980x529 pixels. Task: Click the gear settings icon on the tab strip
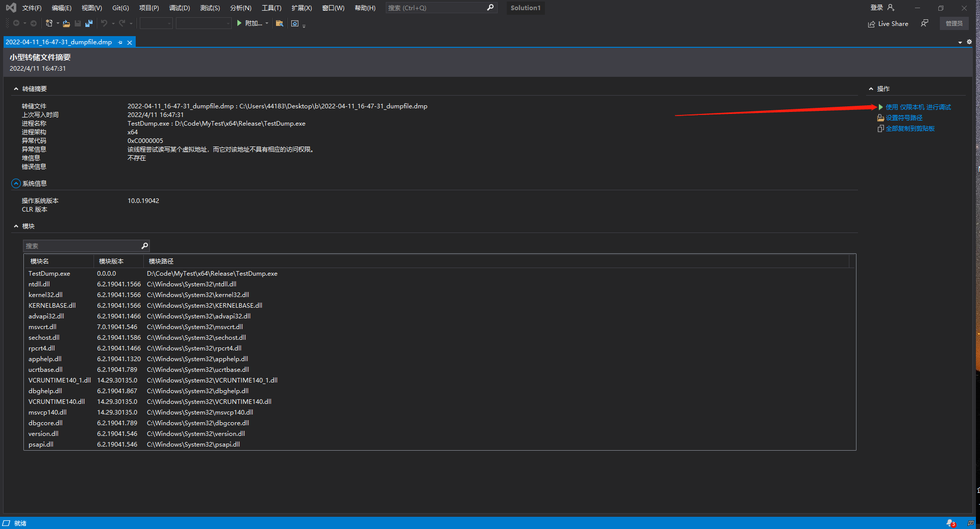969,42
